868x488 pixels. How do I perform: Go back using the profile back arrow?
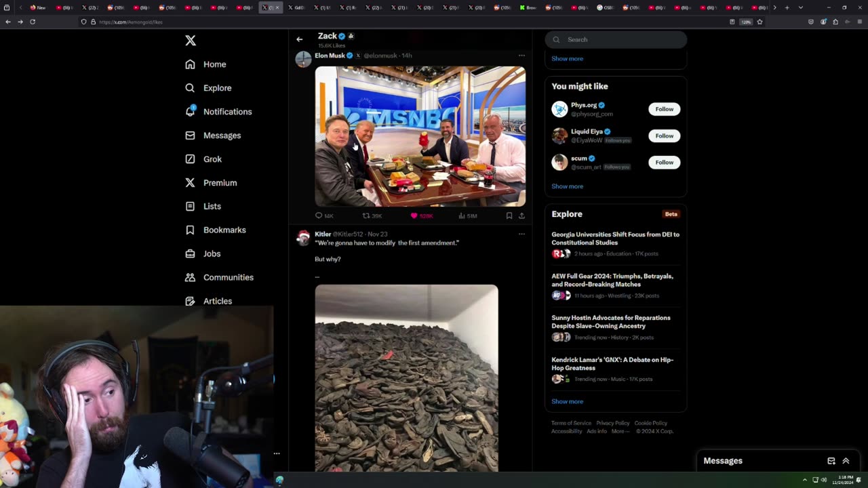[299, 39]
